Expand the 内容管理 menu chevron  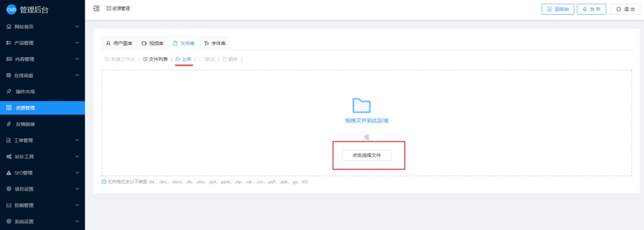[x=77, y=59]
